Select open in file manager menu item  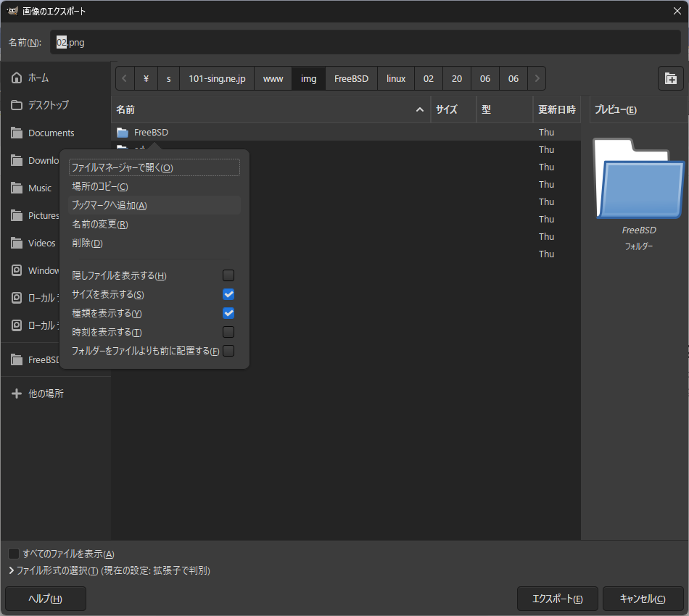[x=123, y=167]
